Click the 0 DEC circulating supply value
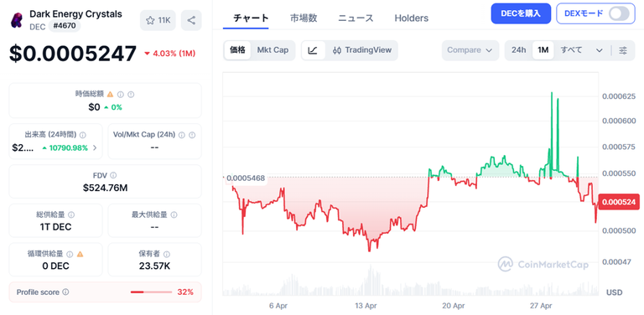The width and height of the screenshot is (644, 315). pyautogui.click(x=55, y=266)
